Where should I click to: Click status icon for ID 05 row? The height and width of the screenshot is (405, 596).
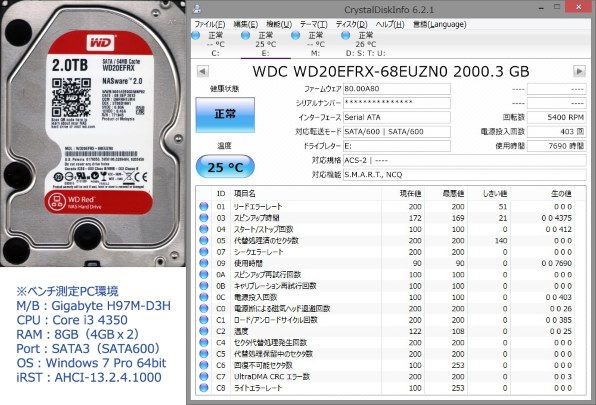point(204,240)
